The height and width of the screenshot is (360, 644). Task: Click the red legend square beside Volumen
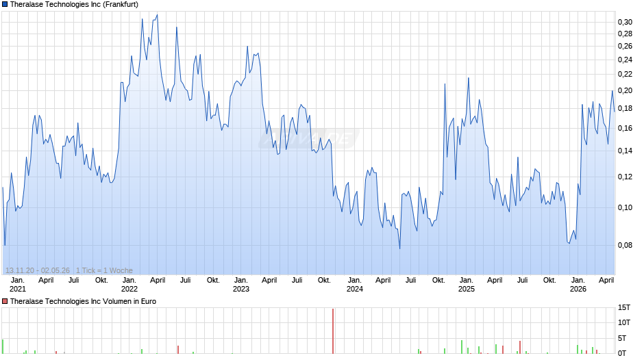coord(5,301)
